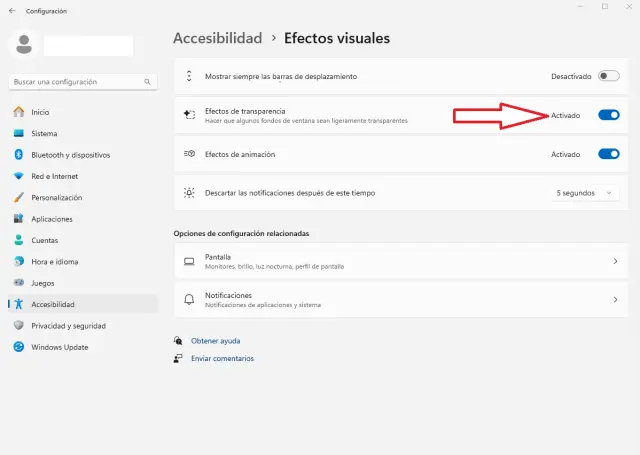Open the 5 segundos notification dropdown
640x455 pixels.
586,193
